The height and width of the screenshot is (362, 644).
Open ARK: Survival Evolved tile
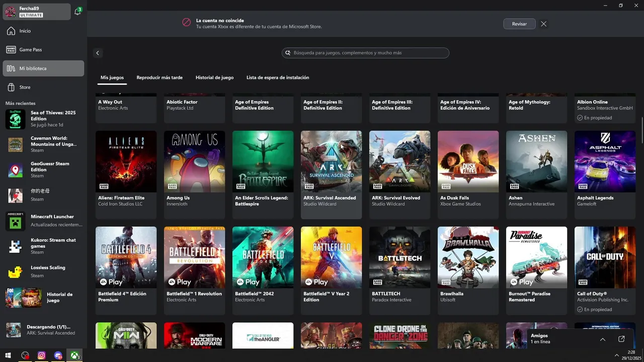(399, 174)
